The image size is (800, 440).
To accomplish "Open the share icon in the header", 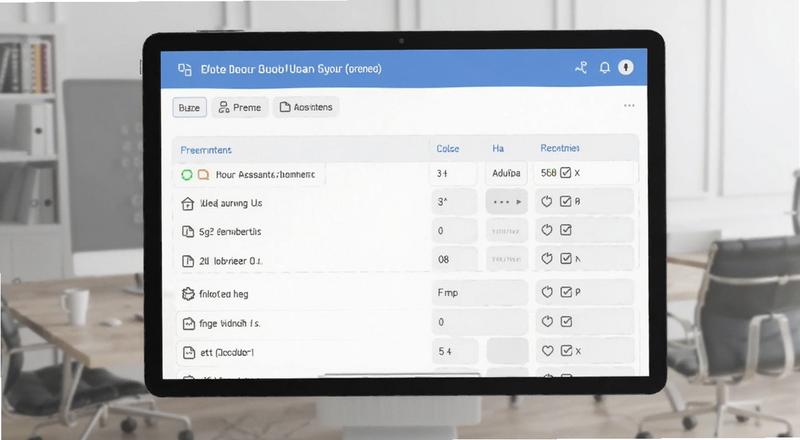I will pyautogui.click(x=581, y=67).
